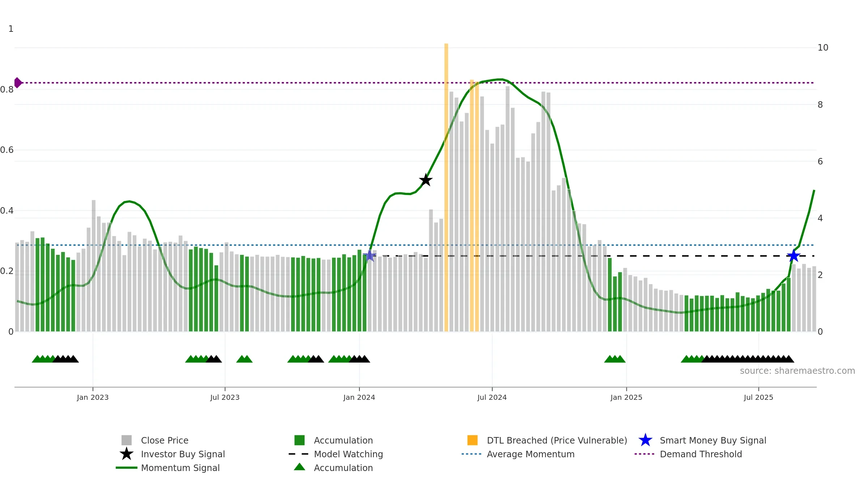Click the Demand Threshold purple legend line
The image size is (868, 488).
tap(645, 454)
